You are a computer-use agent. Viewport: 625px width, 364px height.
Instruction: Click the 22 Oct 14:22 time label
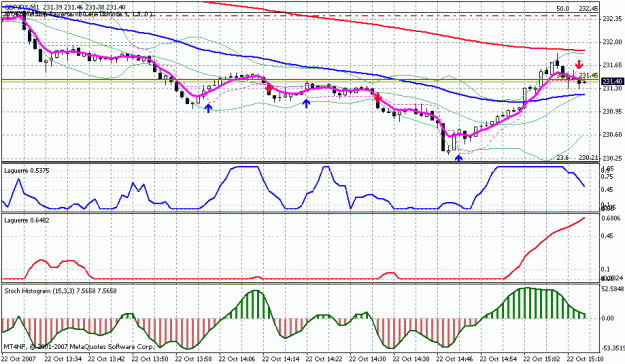[x=325, y=358]
